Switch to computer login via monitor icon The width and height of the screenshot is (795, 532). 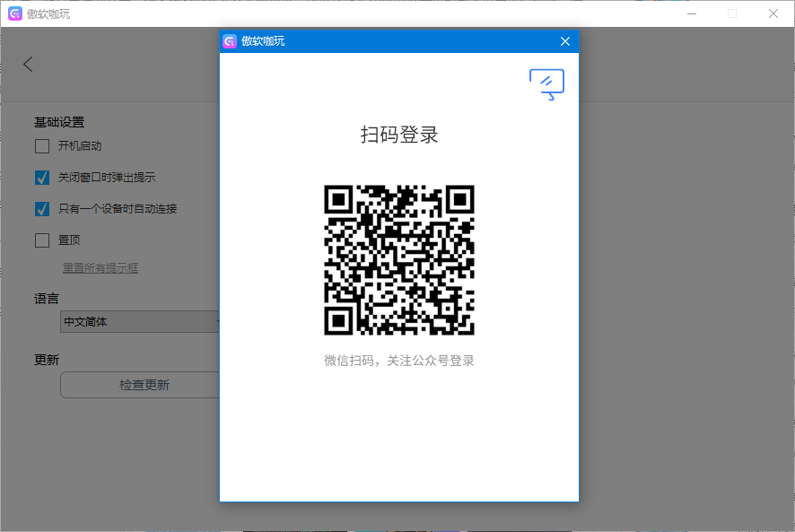546,84
